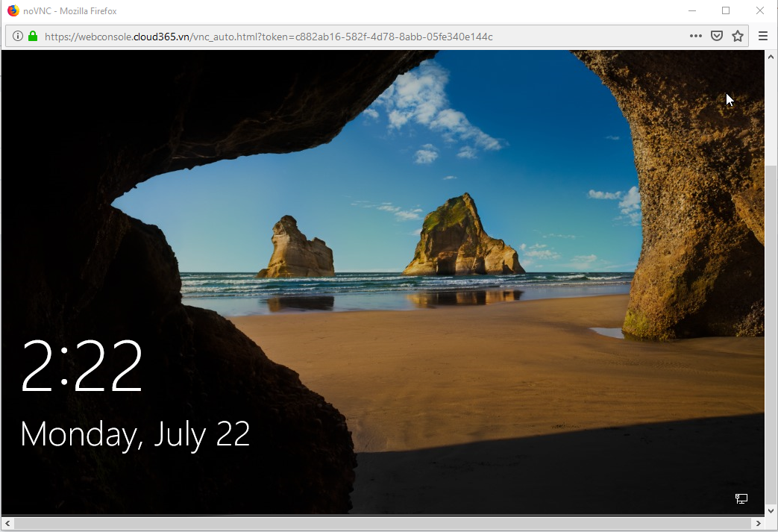Click the green secure connection padlock
Viewport: 778px width, 532px height.
(33, 37)
